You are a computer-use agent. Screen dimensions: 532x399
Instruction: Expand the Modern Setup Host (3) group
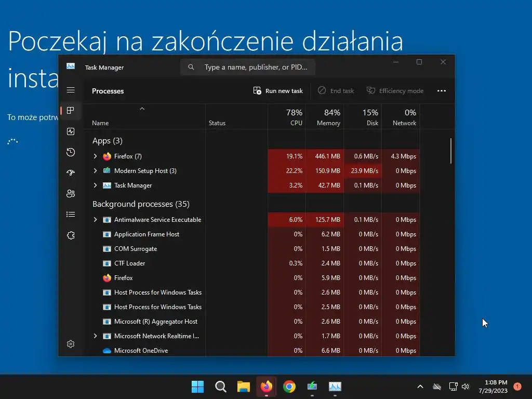(x=96, y=170)
